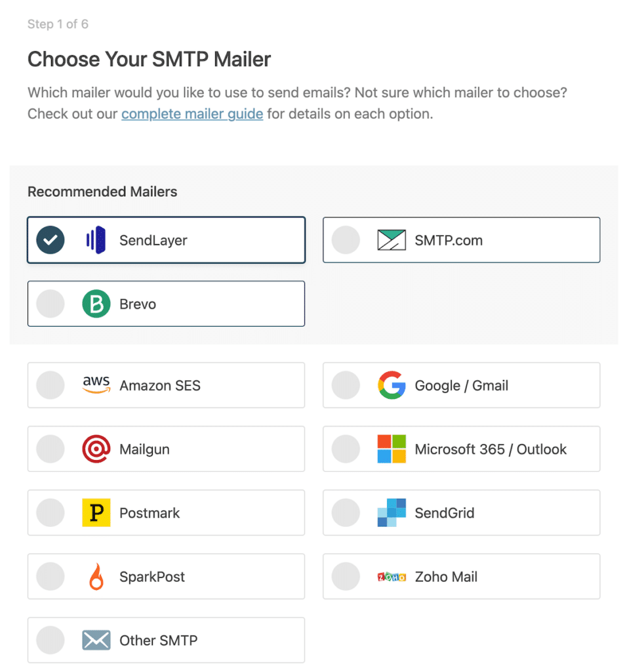This screenshot has height=672, width=627.
Task: Select the Amazon SES radio button
Action: pyautogui.click(x=50, y=385)
